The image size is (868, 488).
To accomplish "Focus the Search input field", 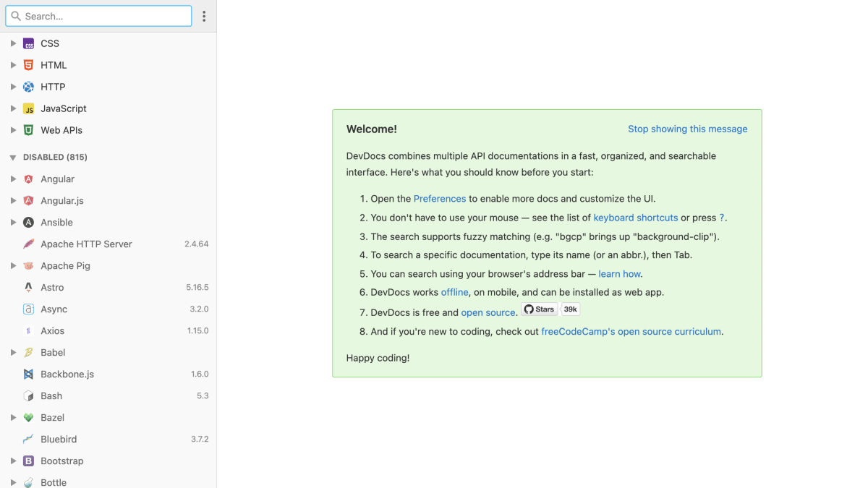I will [98, 16].
